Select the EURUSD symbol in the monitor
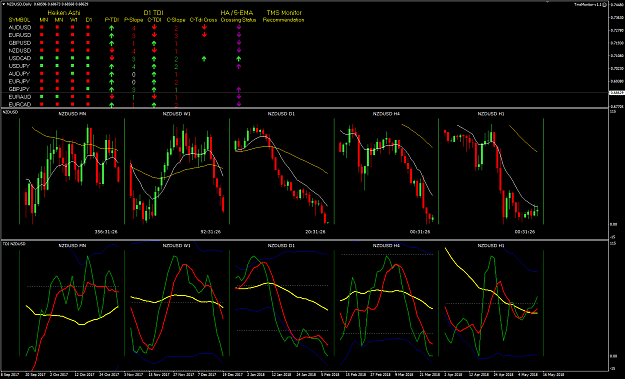Image resolution: width=625 pixels, height=379 pixels. (20, 35)
